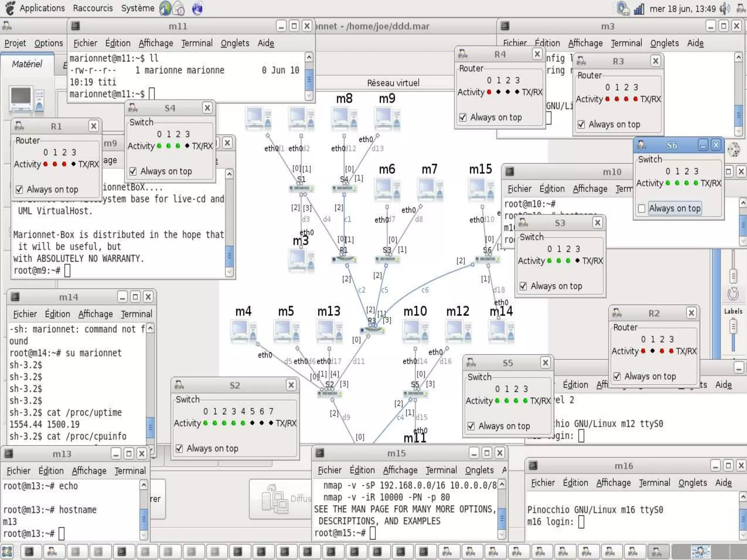Open the Onglets menu in m11 terminal
The height and width of the screenshot is (560, 747).
[x=235, y=43]
